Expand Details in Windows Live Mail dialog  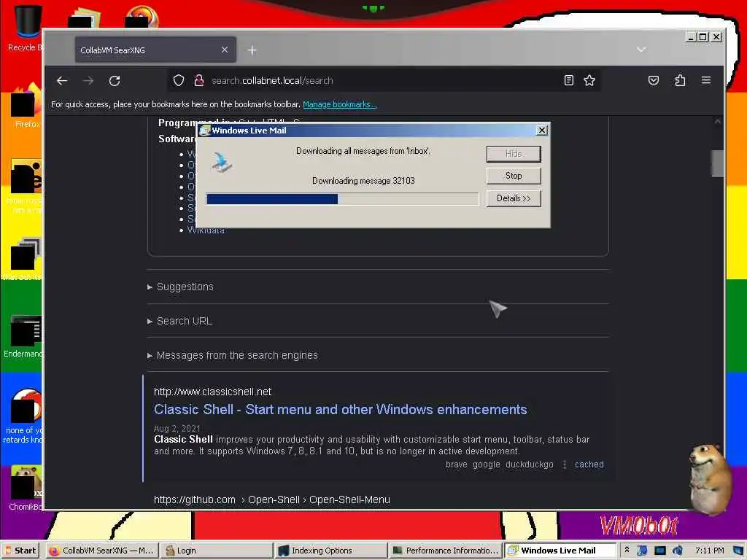point(514,198)
